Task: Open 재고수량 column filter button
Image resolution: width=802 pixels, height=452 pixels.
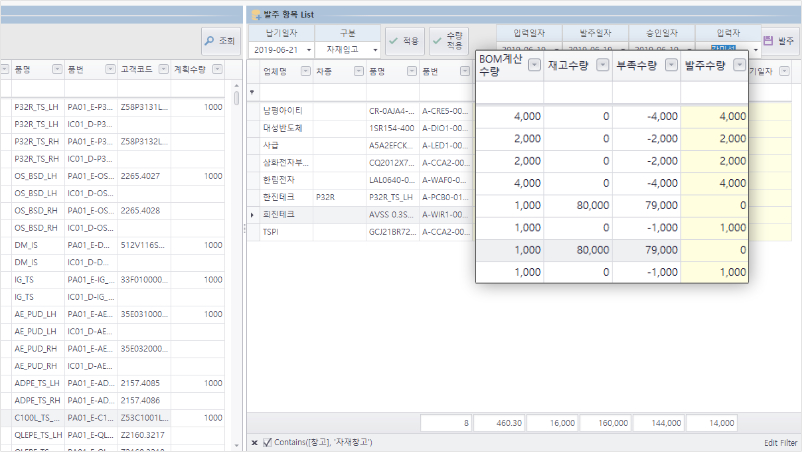Action: pos(603,65)
